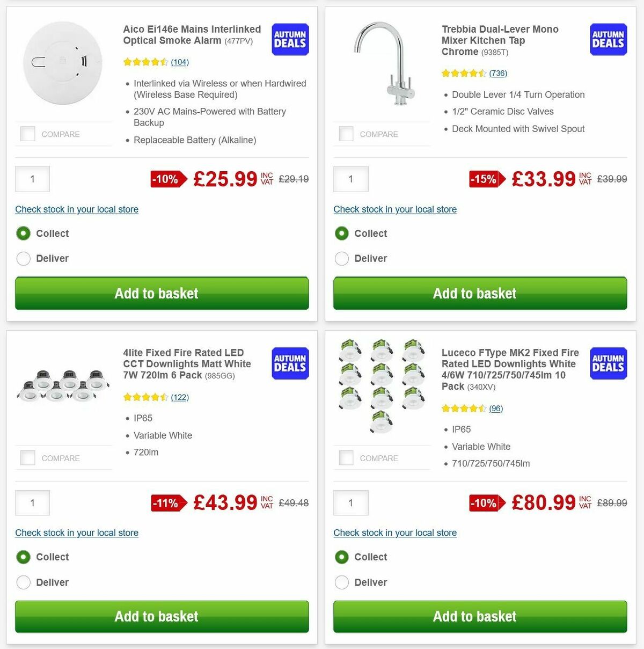Viewport: 644px width, 649px height.
Task: Click the AUTUMN DEALS badge on the smoke alarm
Action: 289,39
